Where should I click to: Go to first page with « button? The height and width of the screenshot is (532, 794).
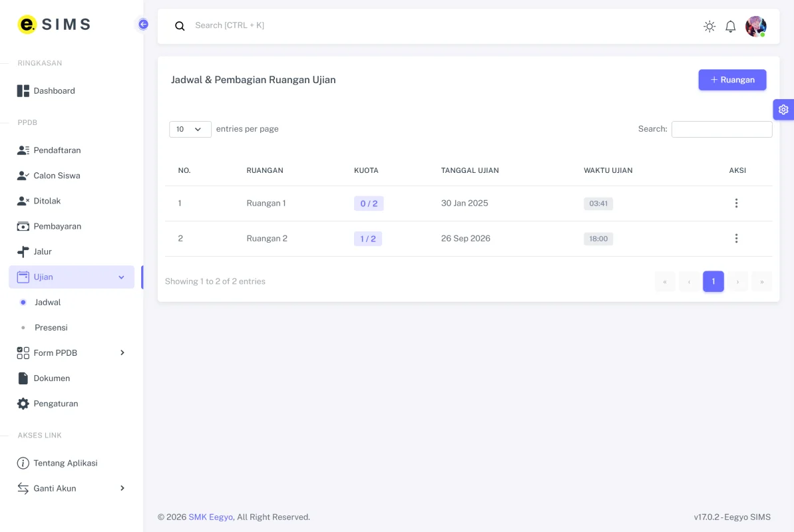point(665,281)
